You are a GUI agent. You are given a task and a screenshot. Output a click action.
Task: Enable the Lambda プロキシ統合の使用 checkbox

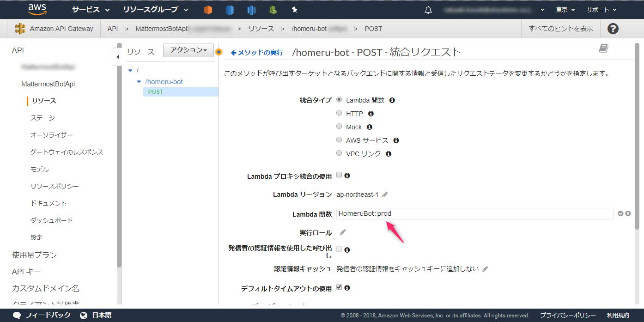[x=340, y=175]
